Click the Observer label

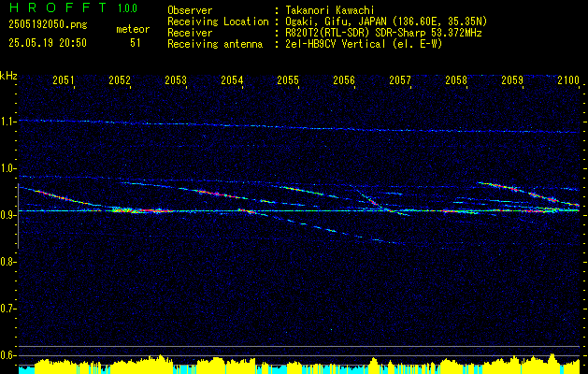(190, 10)
